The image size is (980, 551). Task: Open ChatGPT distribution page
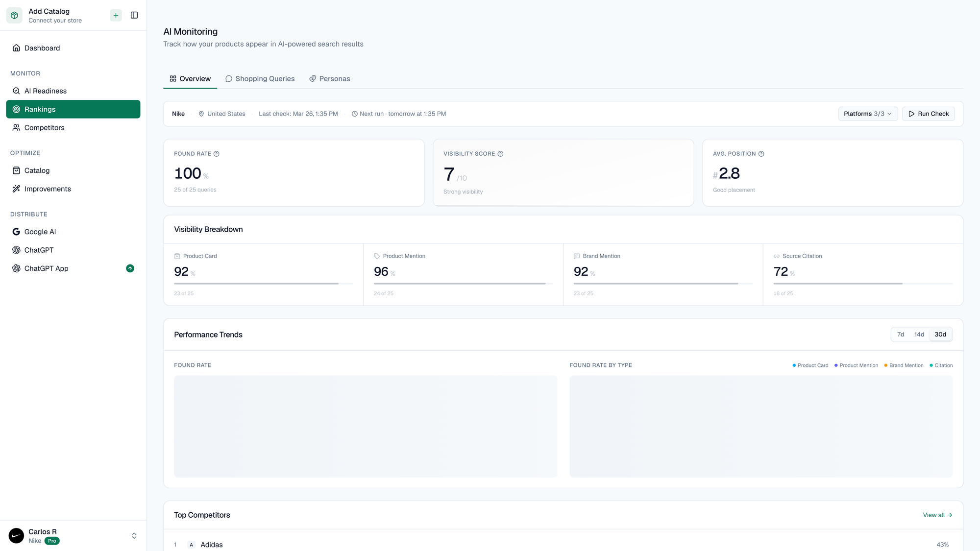coord(73,250)
